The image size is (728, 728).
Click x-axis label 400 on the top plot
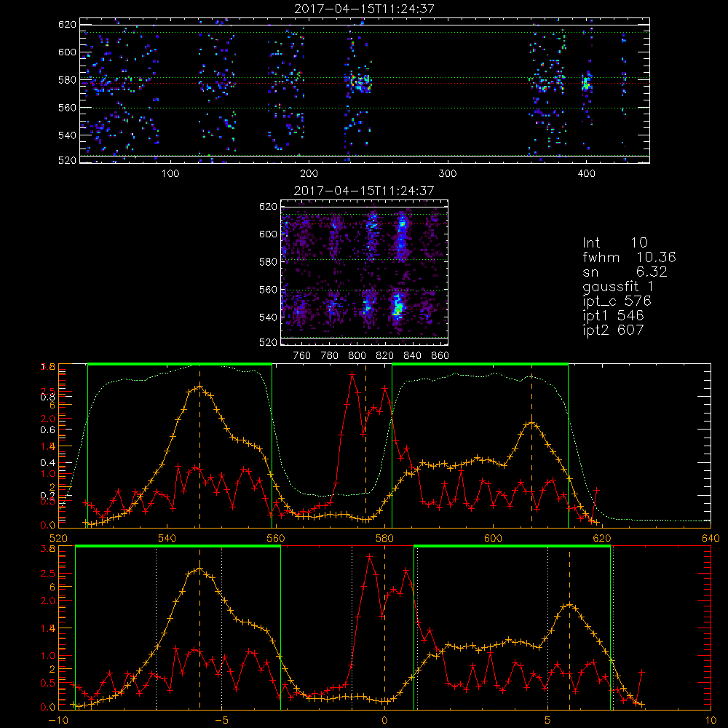tap(586, 174)
